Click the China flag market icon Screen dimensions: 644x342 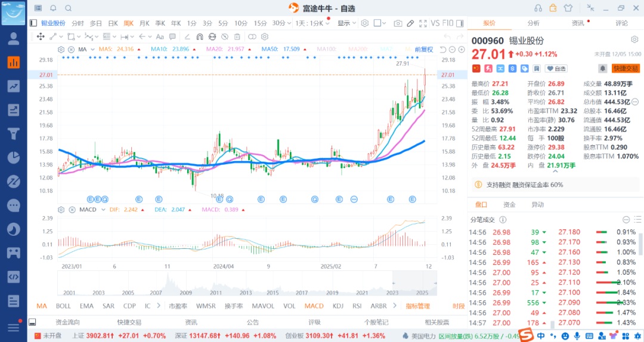(x=476, y=69)
